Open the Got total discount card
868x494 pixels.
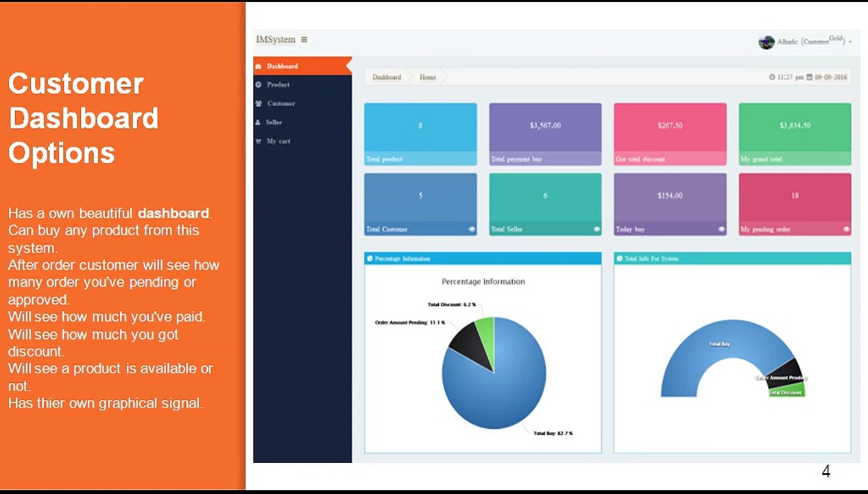click(670, 134)
